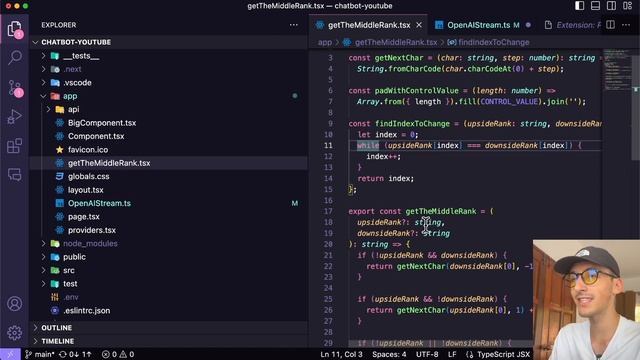Click the editor minimap preview
The width and height of the screenshot is (640, 360).
pos(617,69)
